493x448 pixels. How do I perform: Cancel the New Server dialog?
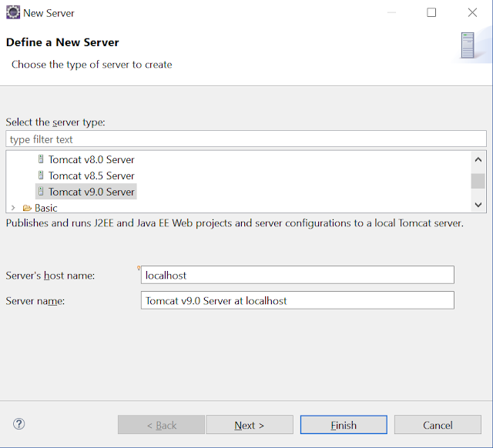coord(438,425)
